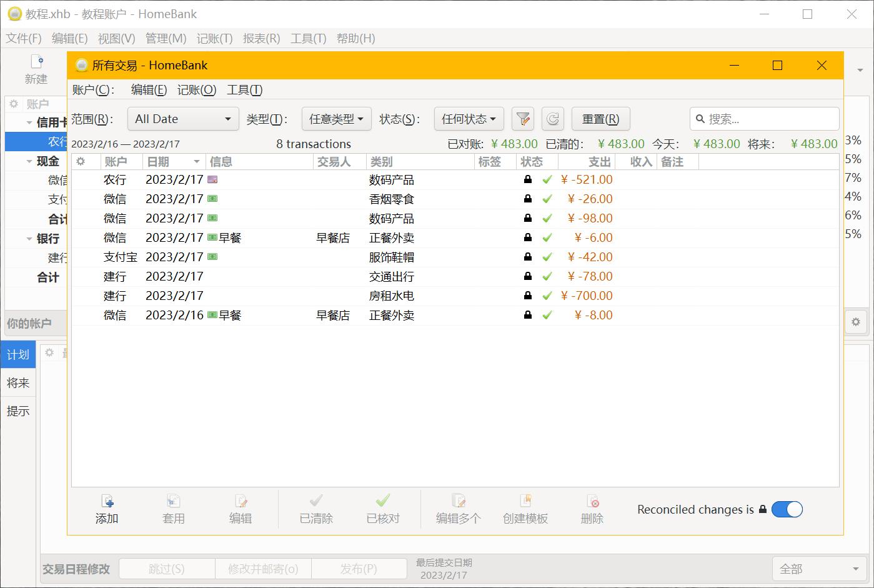
Task: Open the 任何状态 status dropdown
Action: (x=469, y=119)
